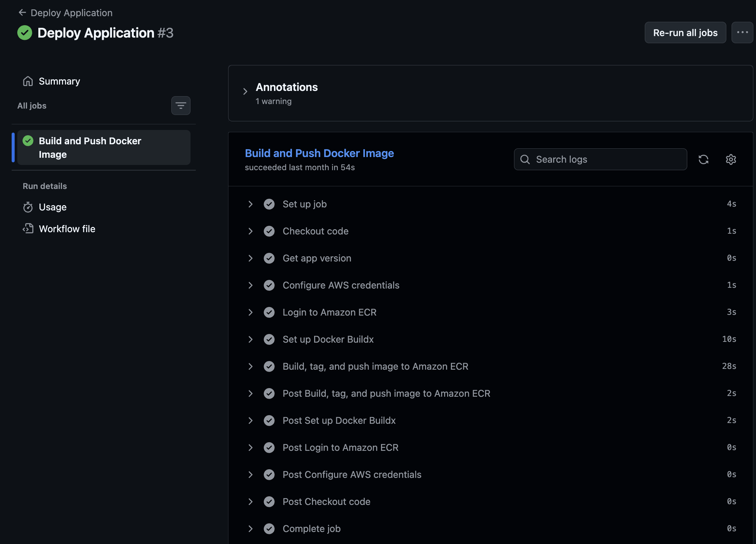Open the three-dots more options menu
Screen dimensions: 756x544
[742, 33]
